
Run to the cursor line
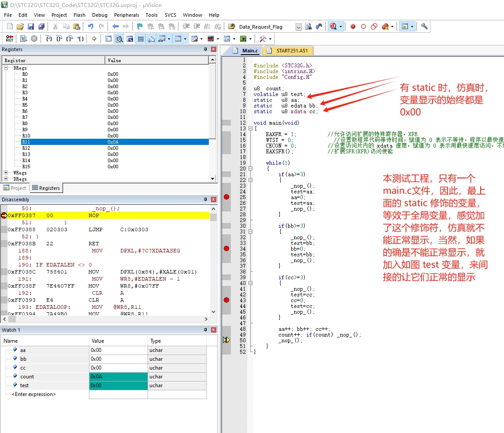click(80, 39)
